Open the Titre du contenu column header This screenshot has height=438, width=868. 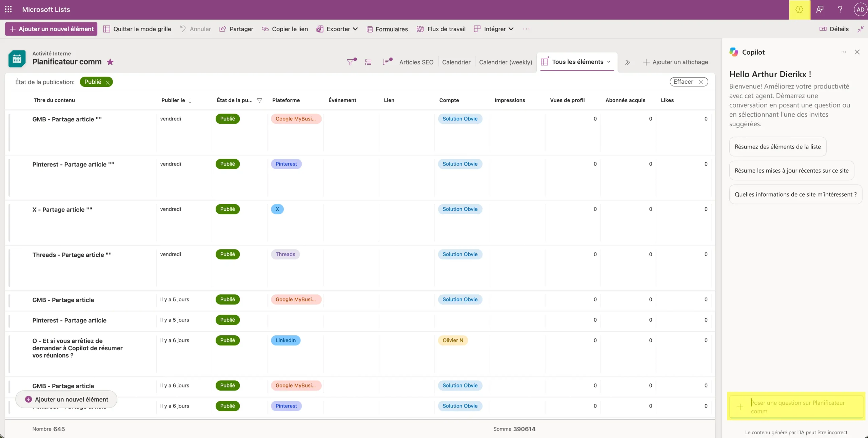(54, 100)
